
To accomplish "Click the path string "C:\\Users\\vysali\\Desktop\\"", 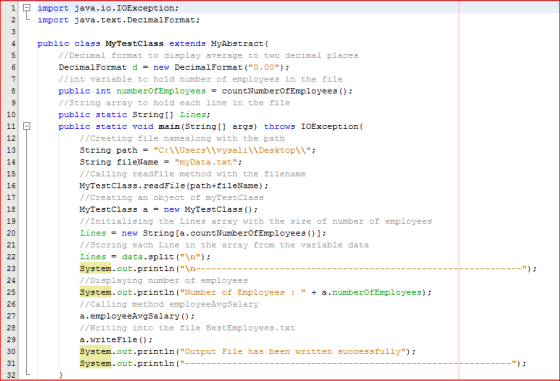I will 232,150.
